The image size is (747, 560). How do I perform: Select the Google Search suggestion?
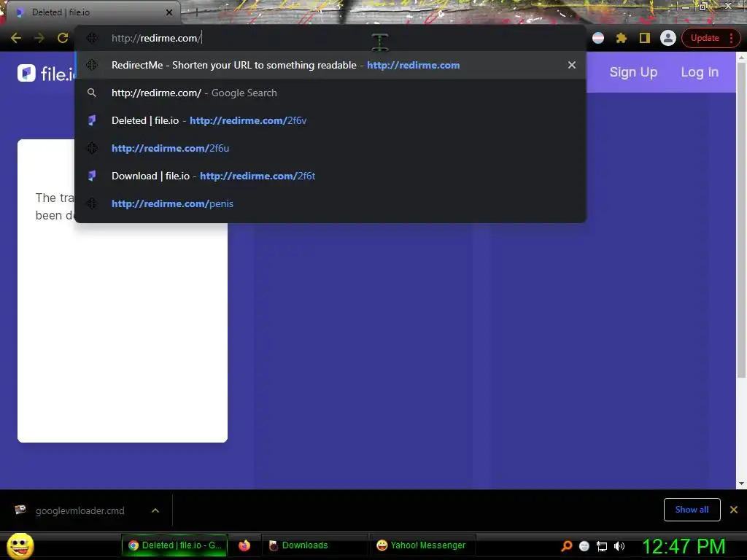[330, 93]
